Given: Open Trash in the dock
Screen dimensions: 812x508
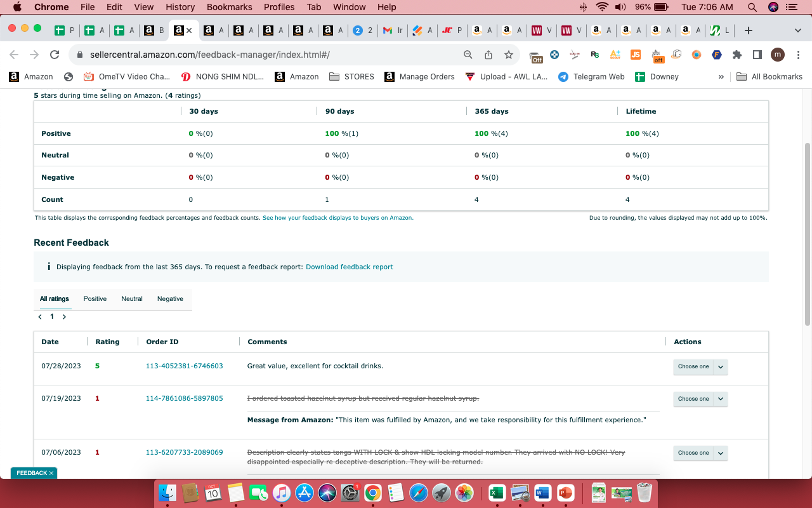Looking at the screenshot, I should [x=645, y=492].
